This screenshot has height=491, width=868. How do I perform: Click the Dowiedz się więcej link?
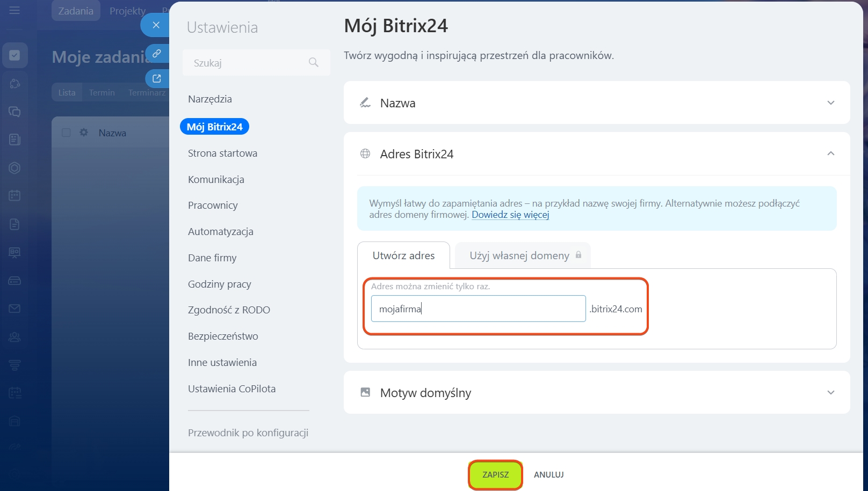(x=510, y=215)
